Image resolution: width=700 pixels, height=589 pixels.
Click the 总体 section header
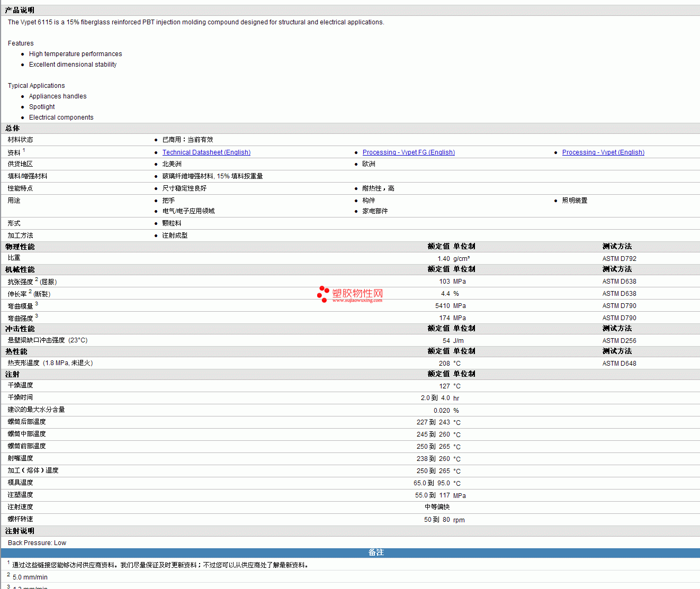pos(13,129)
